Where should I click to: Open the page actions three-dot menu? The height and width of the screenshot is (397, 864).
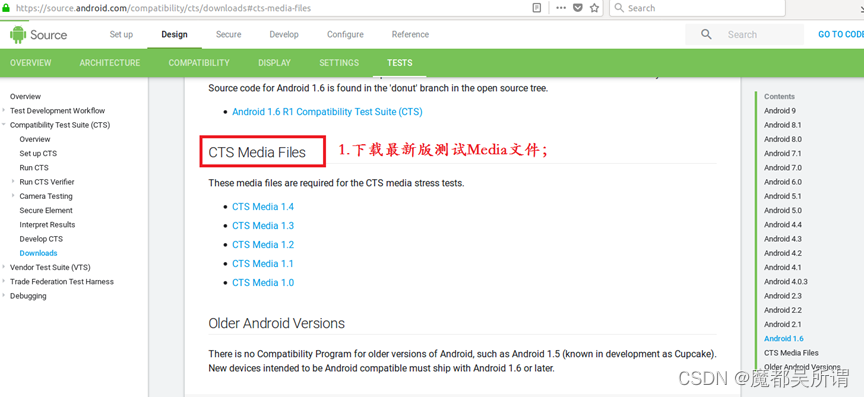(x=561, y=8)
